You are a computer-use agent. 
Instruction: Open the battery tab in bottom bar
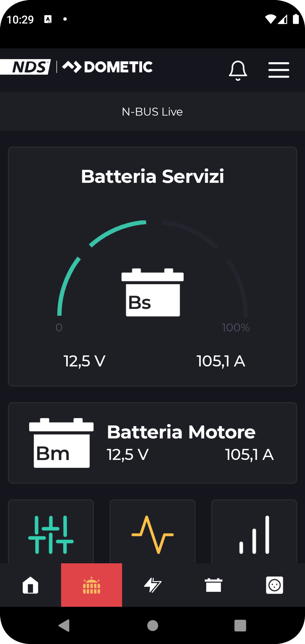coord(213,585)
